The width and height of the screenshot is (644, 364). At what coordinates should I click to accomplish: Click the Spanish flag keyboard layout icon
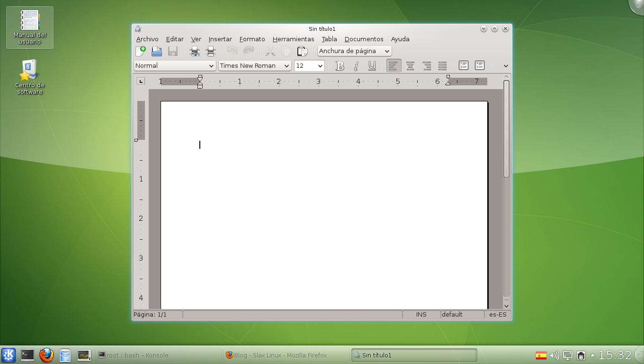coord(541,355)
